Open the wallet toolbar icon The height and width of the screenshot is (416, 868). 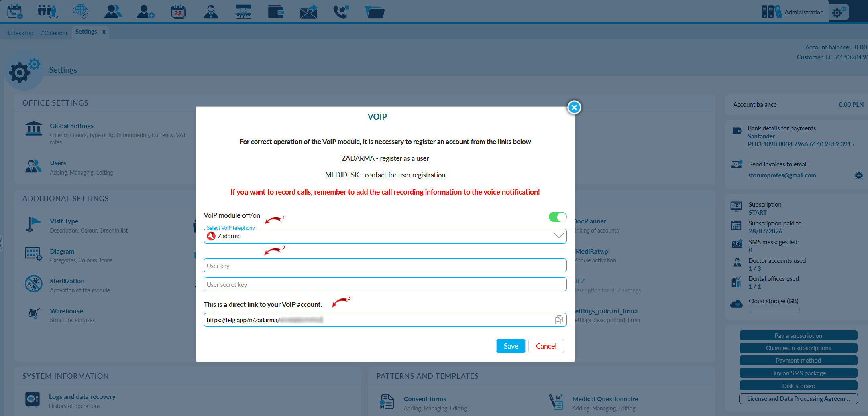276,12
